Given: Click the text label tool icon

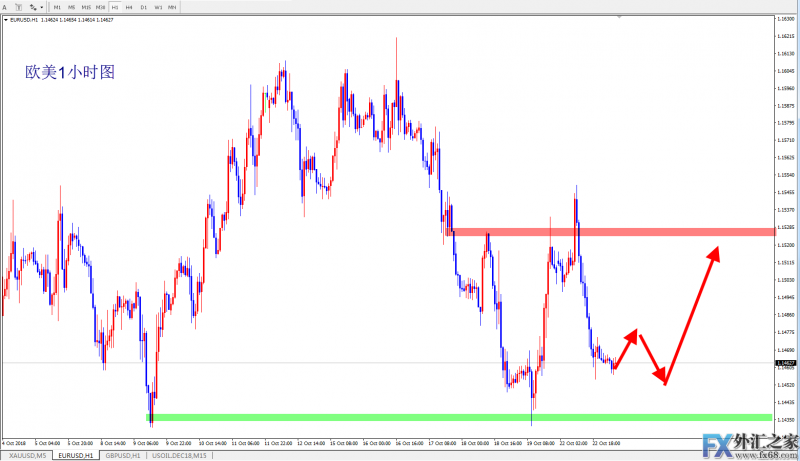Looking at the screenshot, I should coord(18,6).
